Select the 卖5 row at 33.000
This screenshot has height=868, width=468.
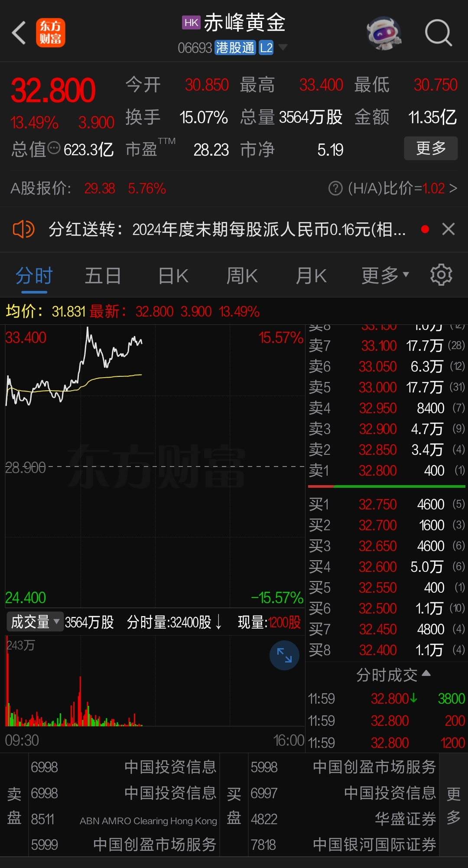point(387,387)
